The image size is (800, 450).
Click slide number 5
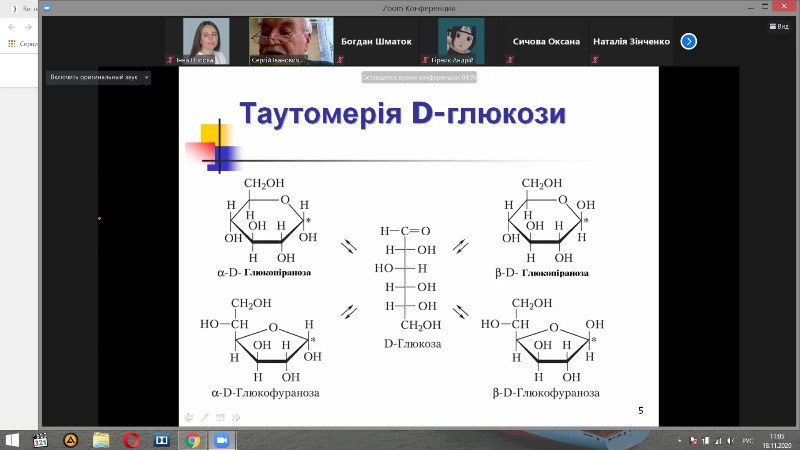641,410
